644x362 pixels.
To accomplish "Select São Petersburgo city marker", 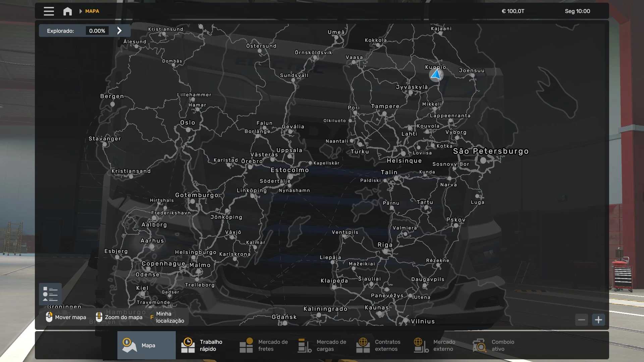I will click(483, 161).
